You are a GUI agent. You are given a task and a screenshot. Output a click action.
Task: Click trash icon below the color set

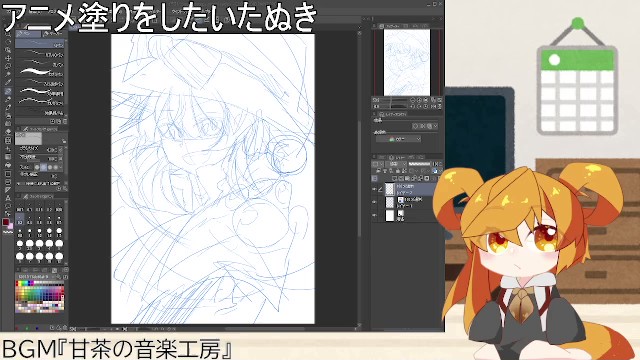pos(65,327)
